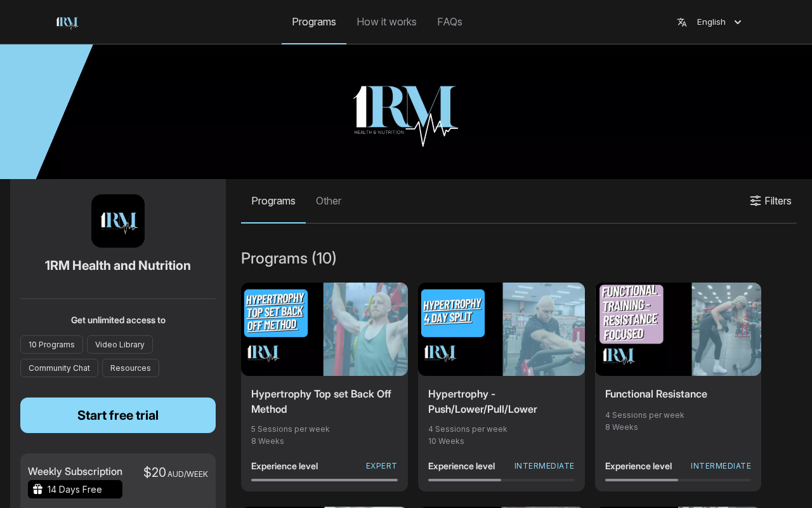This screenshot has width=812, height=508.
Task: Click the Community Chat tag
Action: pyautogui.click(x=59, y=368)
